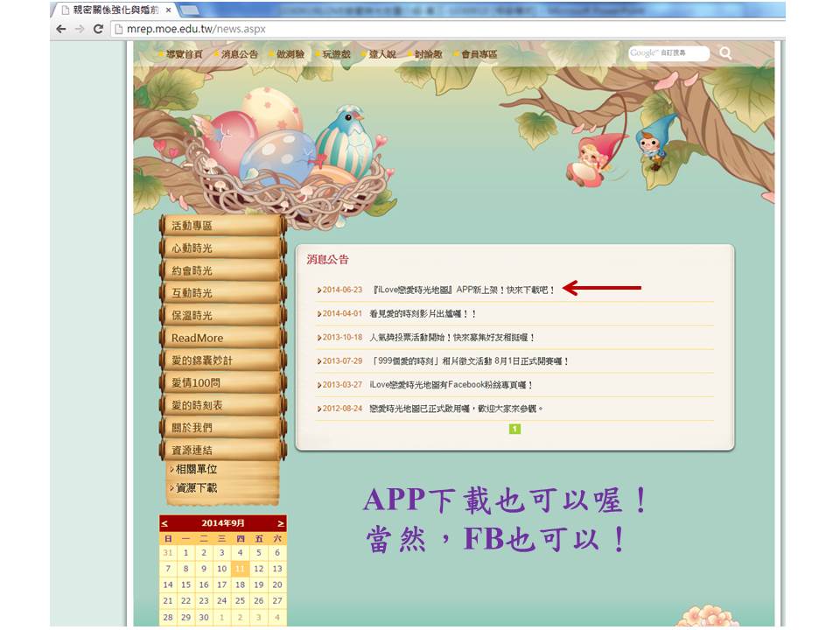The width and height of the screenshot is (840, 630).
Task: Select highlighted day 11 in the calendar
Action: [240, 569]
